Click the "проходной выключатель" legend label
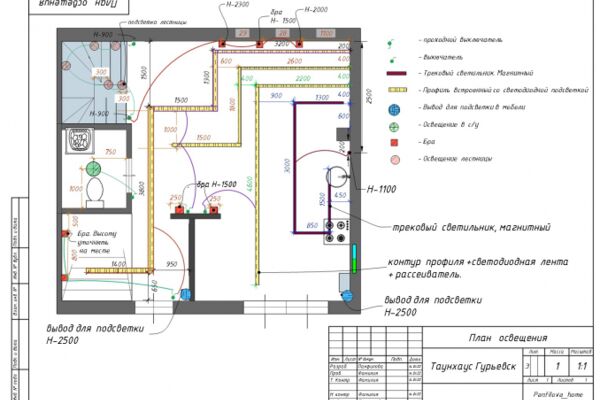Screen dimensions: 600x400 pos(461,40)
